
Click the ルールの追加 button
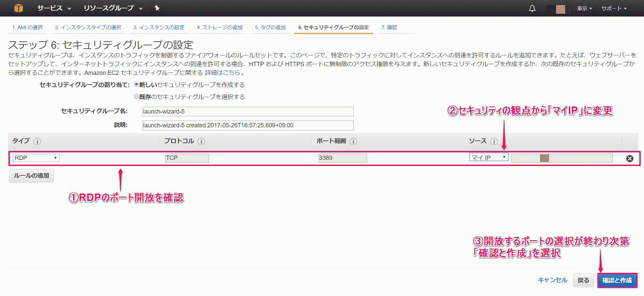[32, 176]
